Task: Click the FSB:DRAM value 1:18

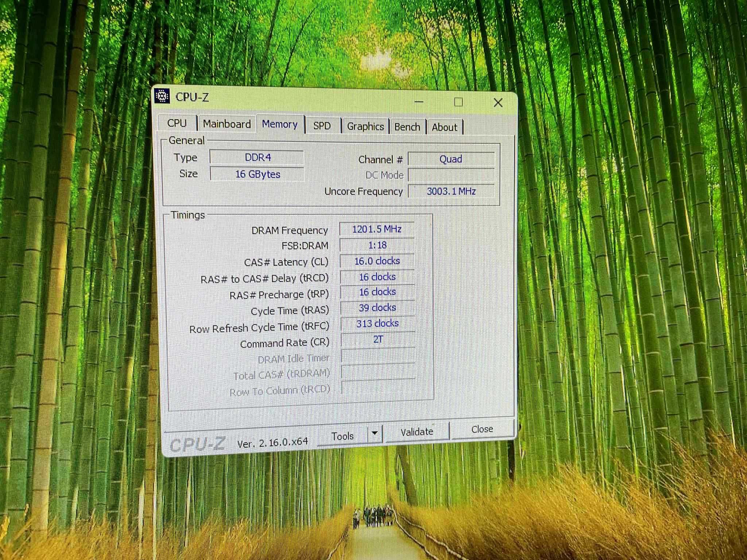Action: 377,245
